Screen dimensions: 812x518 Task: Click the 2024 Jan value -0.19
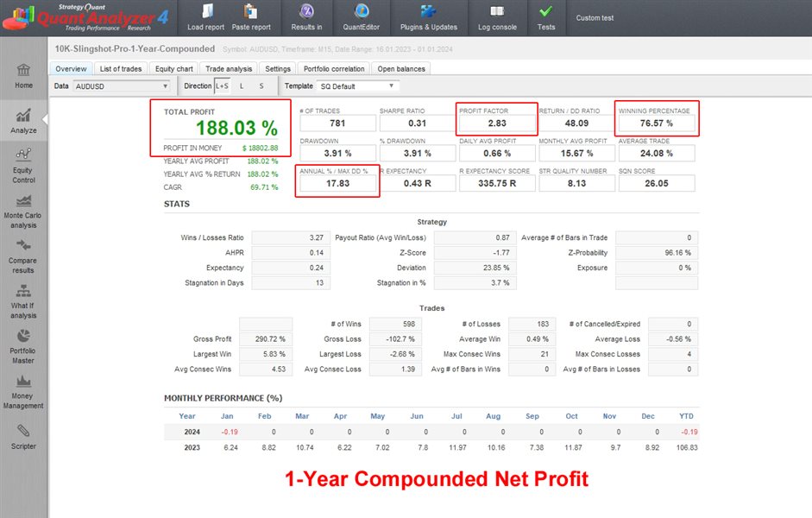(230, 432)
